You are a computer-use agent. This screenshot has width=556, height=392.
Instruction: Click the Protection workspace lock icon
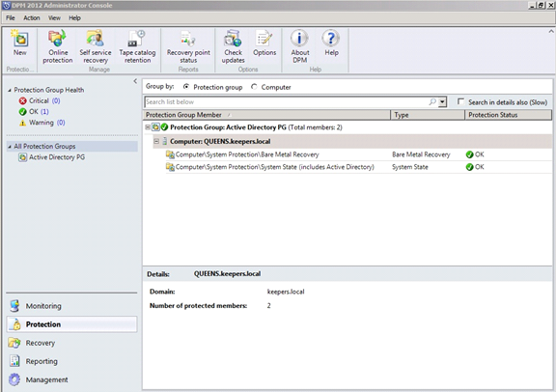coord(14,324)
